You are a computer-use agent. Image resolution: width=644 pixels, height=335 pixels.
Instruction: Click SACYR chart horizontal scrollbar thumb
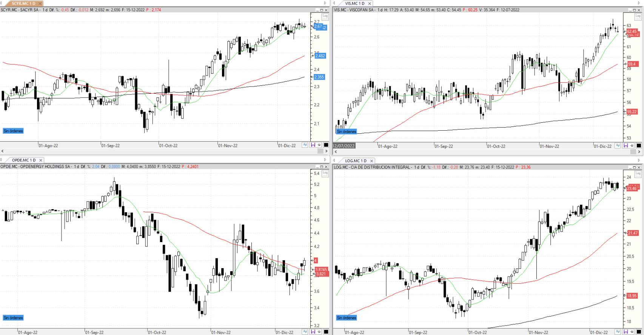coord(320,151)
